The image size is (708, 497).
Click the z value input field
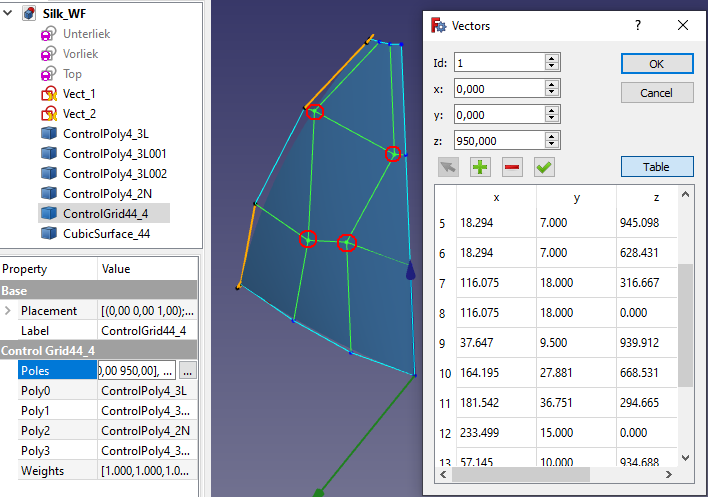coord(498,141)
